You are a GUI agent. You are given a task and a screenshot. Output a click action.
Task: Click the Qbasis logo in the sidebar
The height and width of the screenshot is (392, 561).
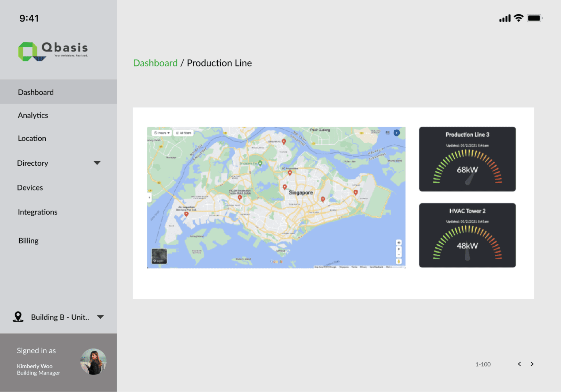click(53, 50)
